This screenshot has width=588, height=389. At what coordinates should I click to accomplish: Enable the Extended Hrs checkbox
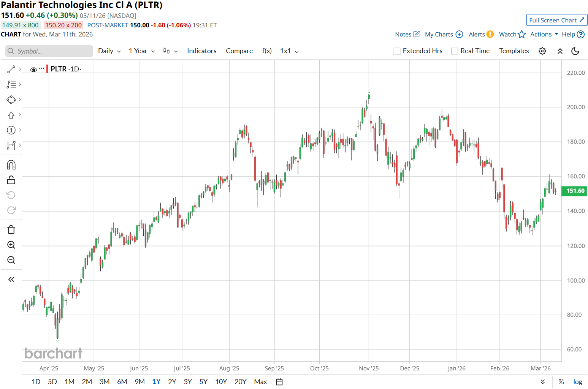397,51
